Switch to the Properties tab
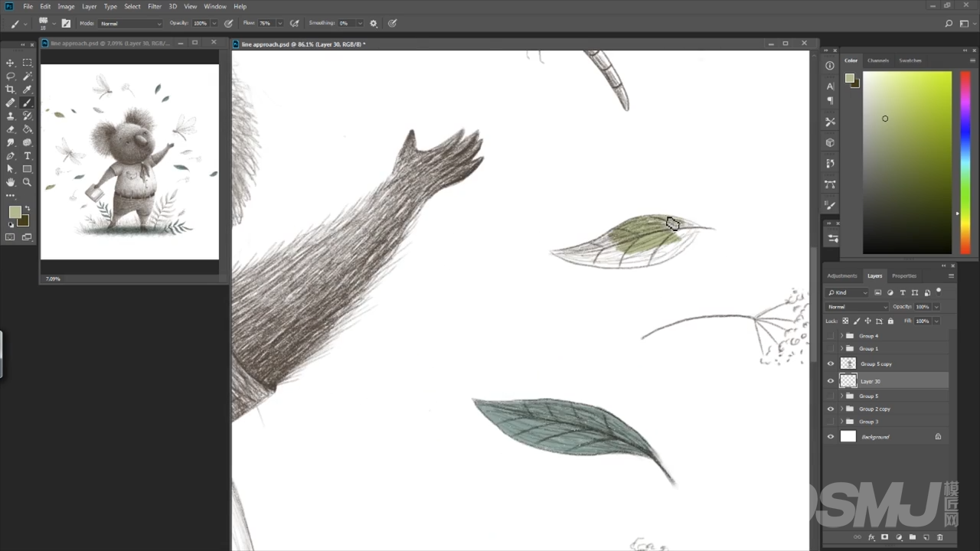The image size is (980, 551). click(904, 275)
